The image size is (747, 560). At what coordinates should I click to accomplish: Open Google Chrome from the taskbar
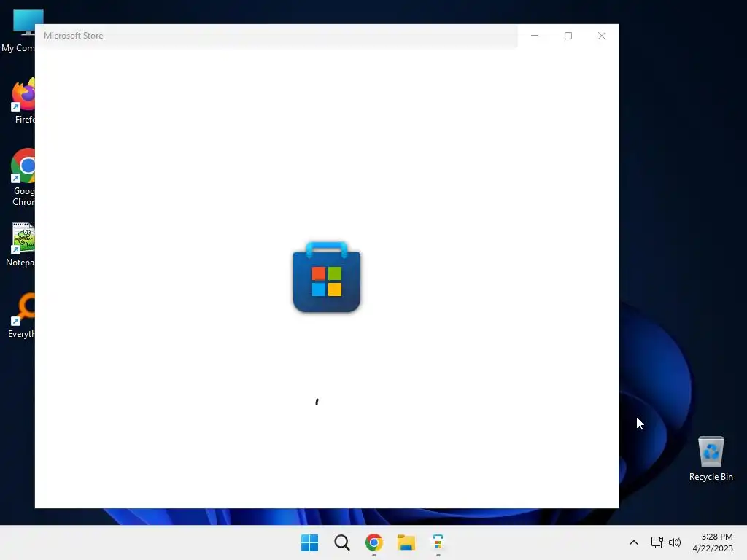coord(374,542)
